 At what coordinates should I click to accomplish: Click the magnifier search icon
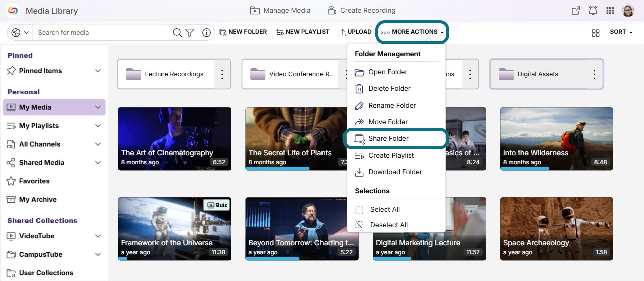pyautogui.click(x=177, y=32)
